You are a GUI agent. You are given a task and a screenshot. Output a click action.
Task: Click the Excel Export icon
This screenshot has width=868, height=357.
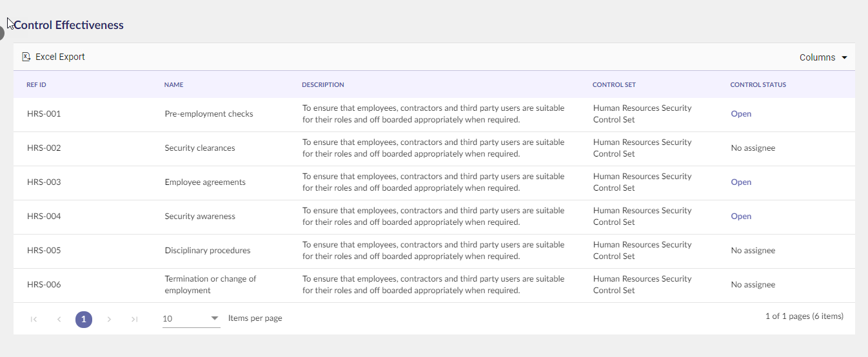[x=26, y=57]
